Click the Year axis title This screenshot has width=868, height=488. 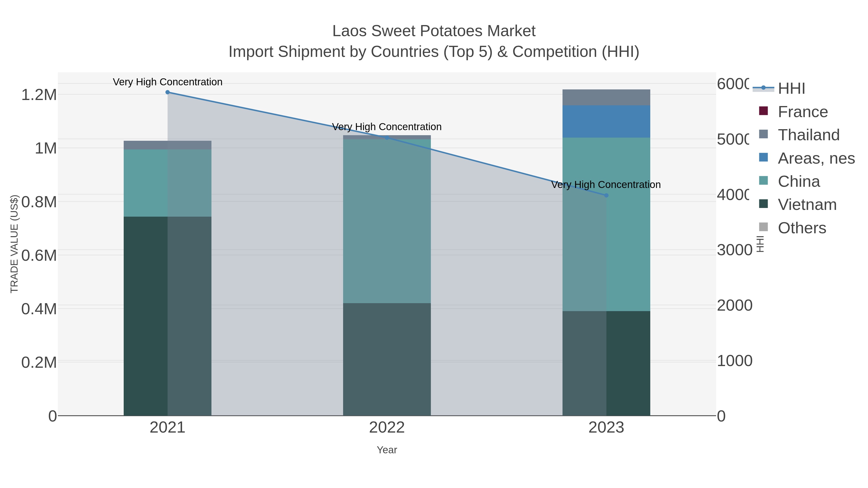[387, 450]
